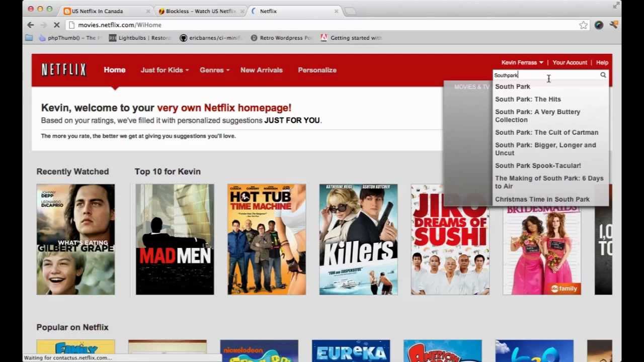644x362 pixels.
Task: Toggle fullscreen using the window corner arrows
Action: pyautogui.click(x=616, y=5)
